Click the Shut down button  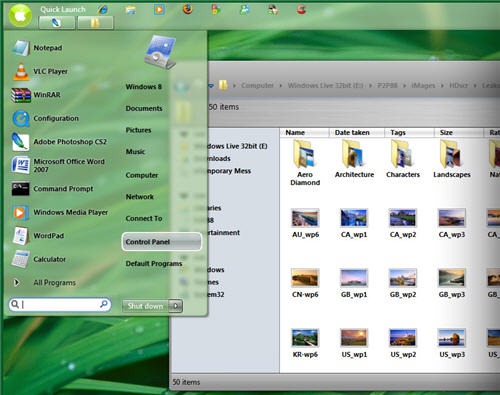(x=146, y=306)
